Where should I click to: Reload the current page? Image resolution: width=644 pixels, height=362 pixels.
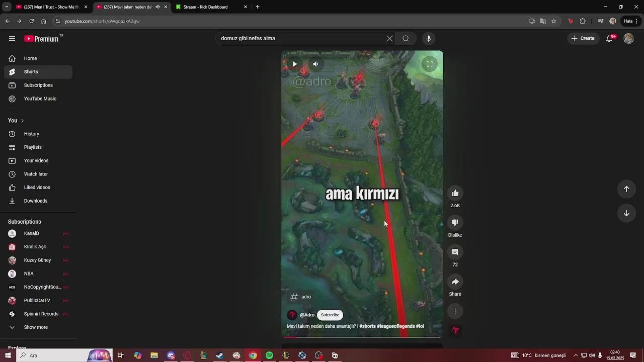31,21
